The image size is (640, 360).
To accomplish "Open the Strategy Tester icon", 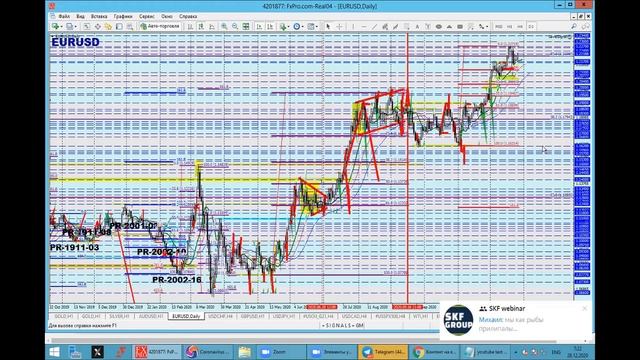I will click(129, 27).
